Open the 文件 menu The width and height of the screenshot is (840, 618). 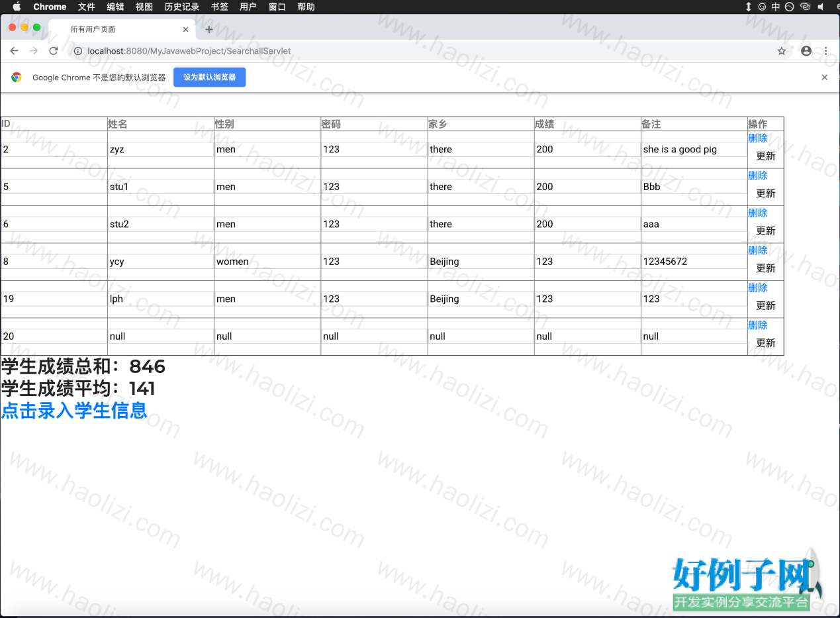click(x=86, y=7)
